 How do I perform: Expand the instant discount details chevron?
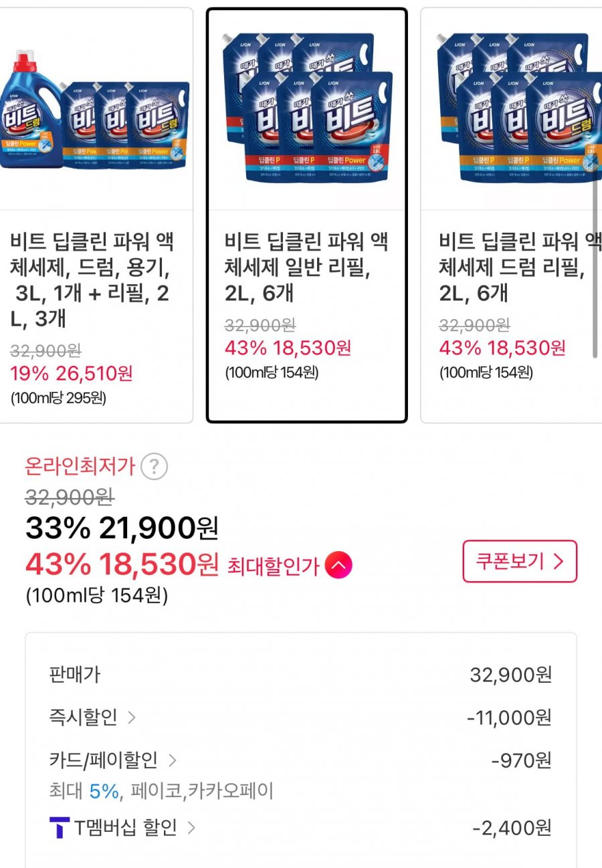pos(132,718)
